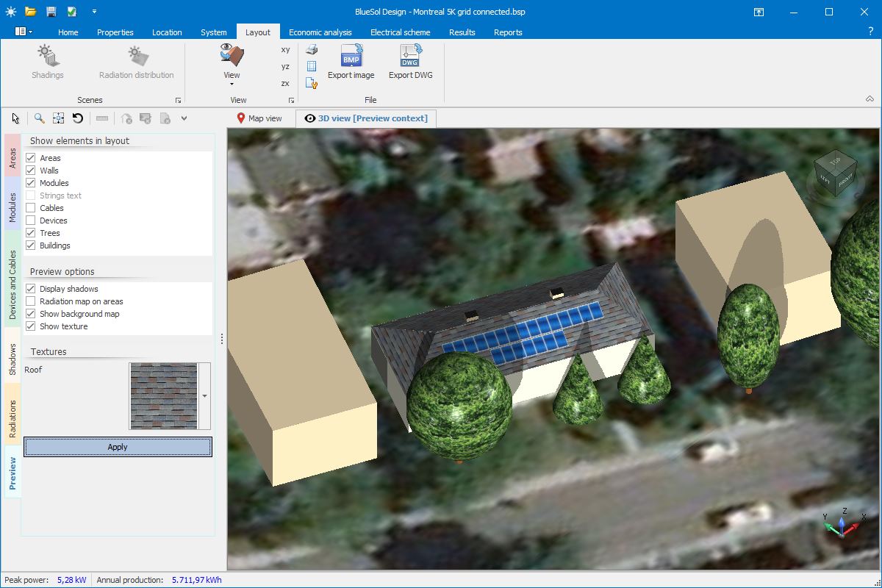Toggle the Walls checkbox
The width and height of the screenshot is (882, 588).
click(x=31, y=171)
